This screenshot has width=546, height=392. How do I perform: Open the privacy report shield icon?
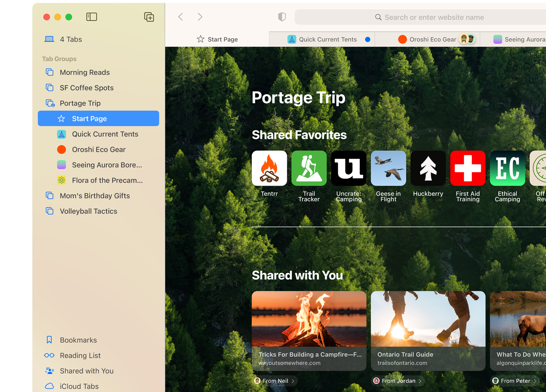pyautogui.click(x=282, y=17)
